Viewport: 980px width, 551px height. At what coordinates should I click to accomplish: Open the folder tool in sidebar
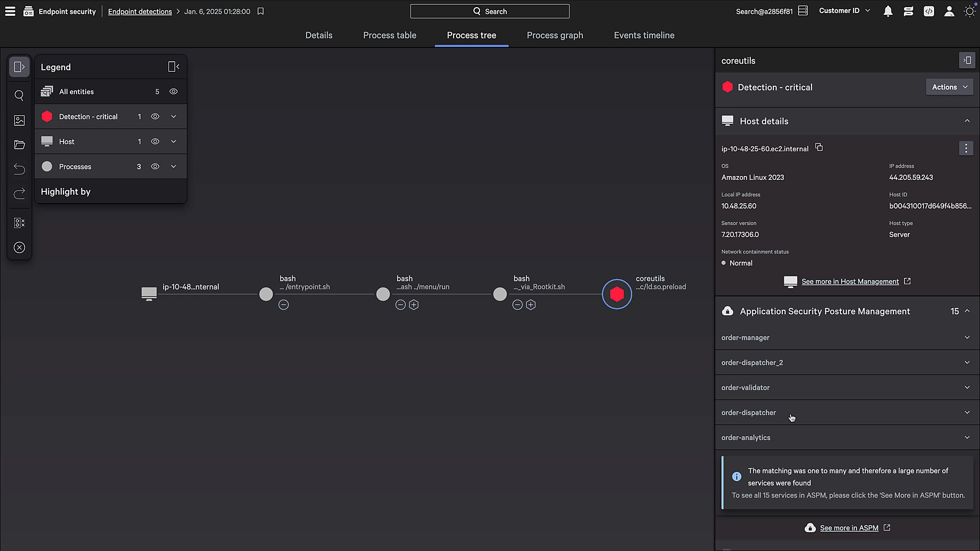point(19,145)
